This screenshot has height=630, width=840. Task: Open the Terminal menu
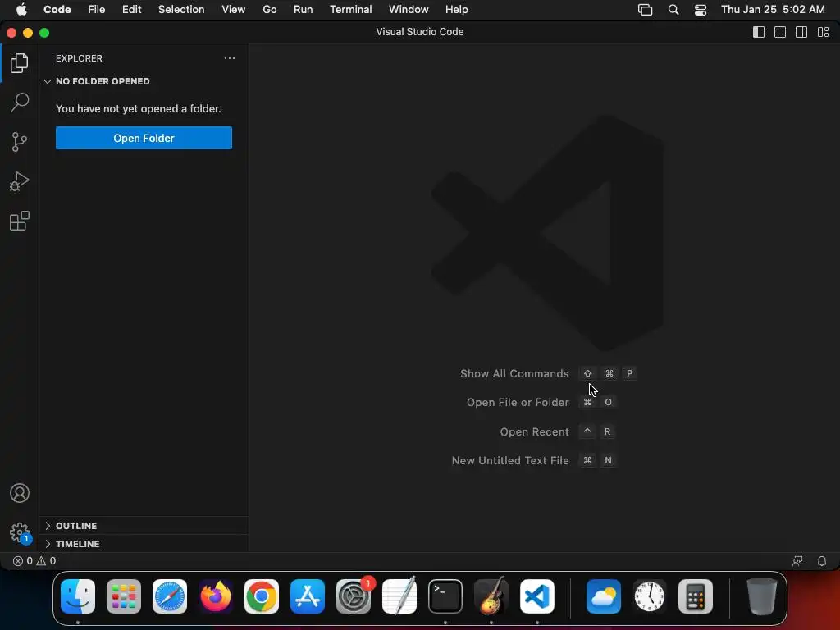point(350,10)
